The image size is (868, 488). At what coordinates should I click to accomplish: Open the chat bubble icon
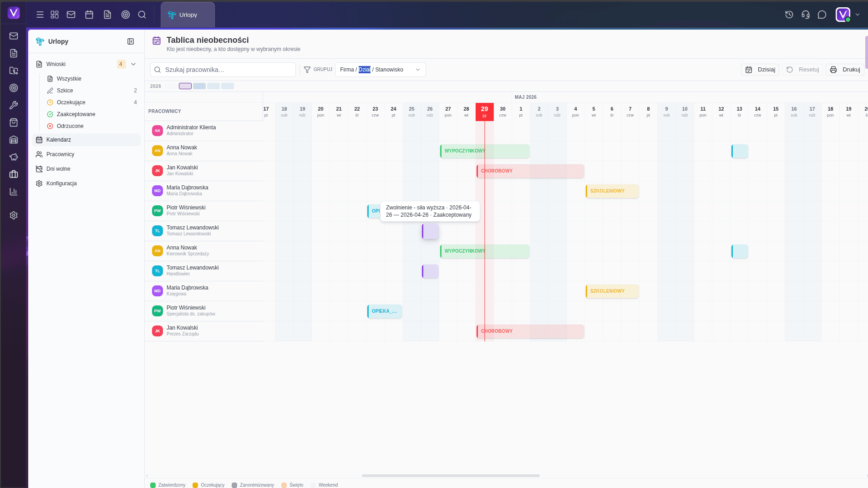tap(822, 15)
